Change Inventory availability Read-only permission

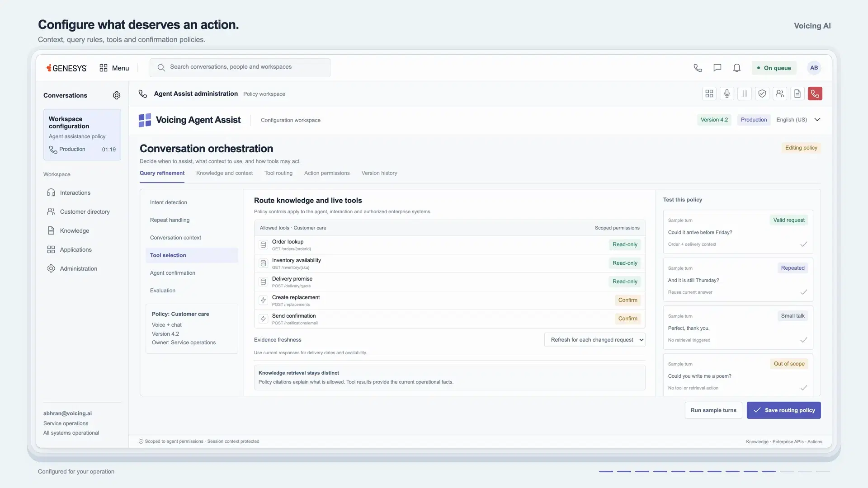tap(625, 263)
